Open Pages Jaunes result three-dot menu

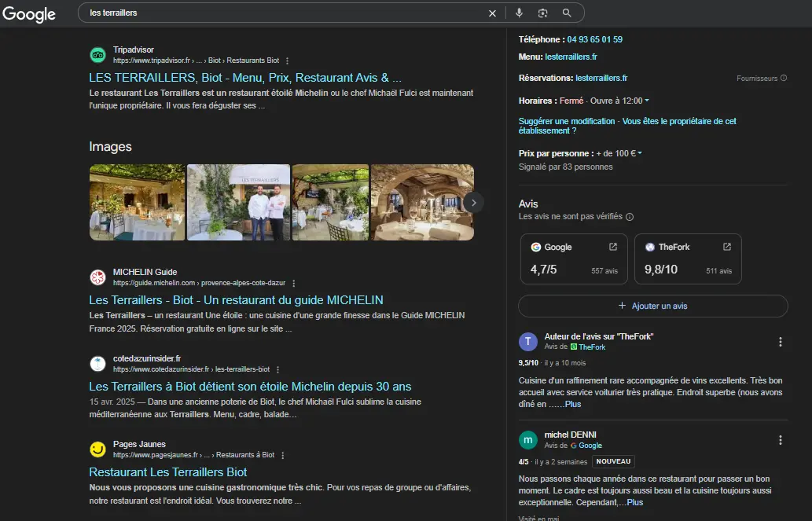click(283, 455)
